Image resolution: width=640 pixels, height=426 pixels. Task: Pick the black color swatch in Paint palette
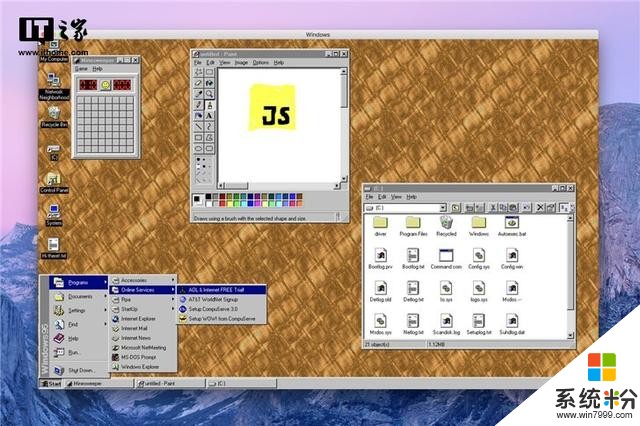[x=209, y=197]
